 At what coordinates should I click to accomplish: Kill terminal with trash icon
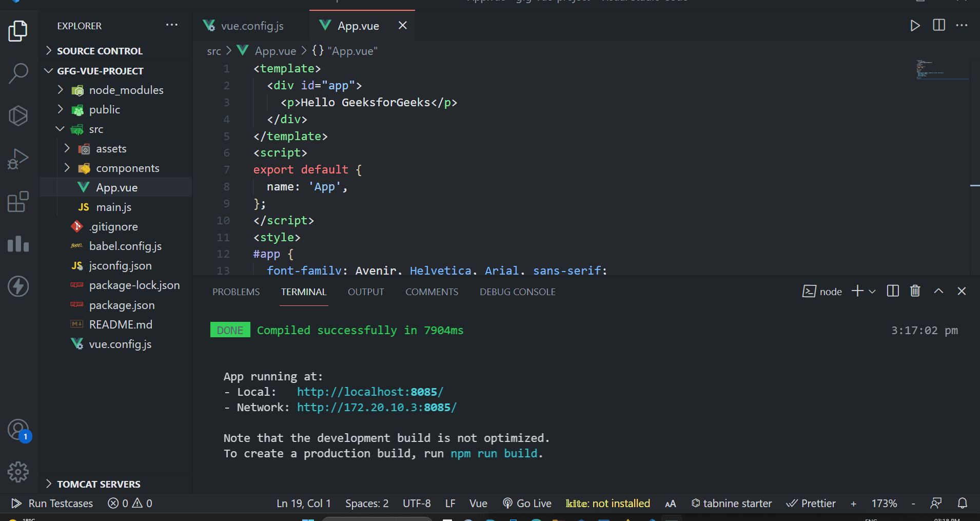915,291
